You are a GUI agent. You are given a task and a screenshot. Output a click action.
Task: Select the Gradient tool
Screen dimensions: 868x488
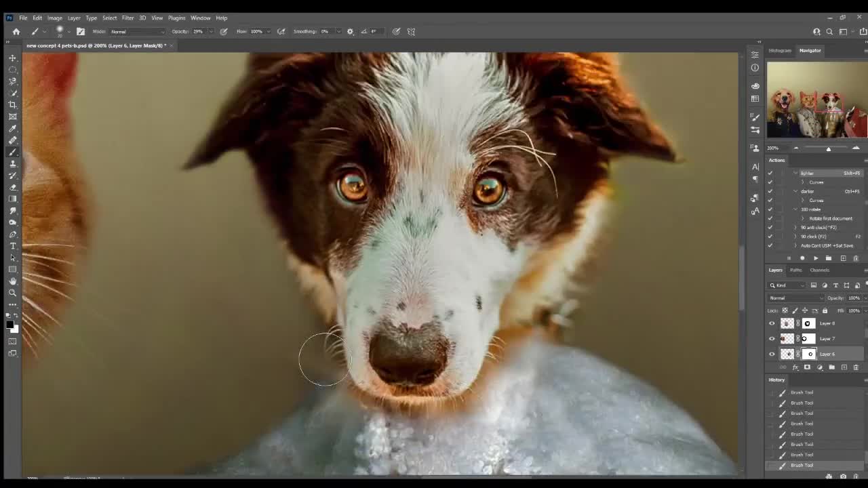[x=12, y=199]
